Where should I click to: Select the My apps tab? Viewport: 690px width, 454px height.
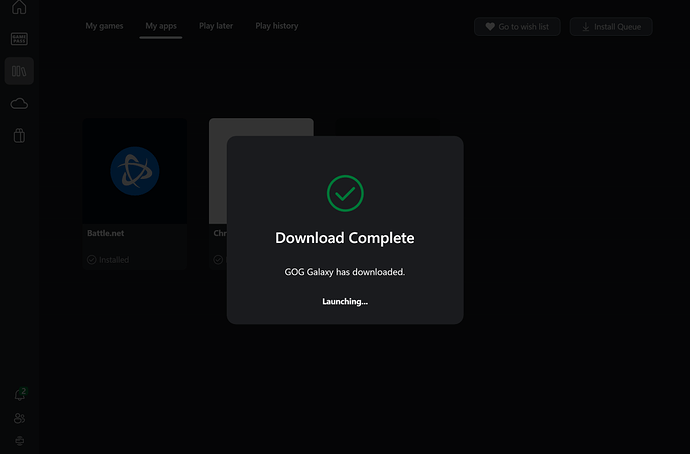(160, 26)
